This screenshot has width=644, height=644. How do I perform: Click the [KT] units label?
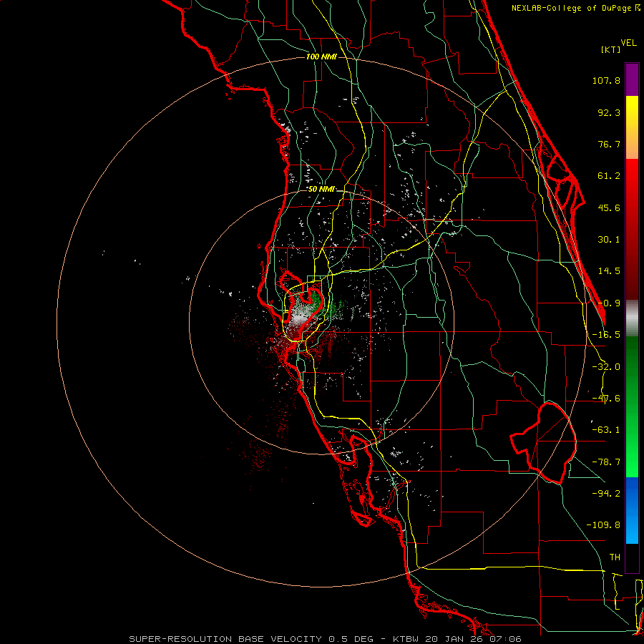[x=611, y=49]
